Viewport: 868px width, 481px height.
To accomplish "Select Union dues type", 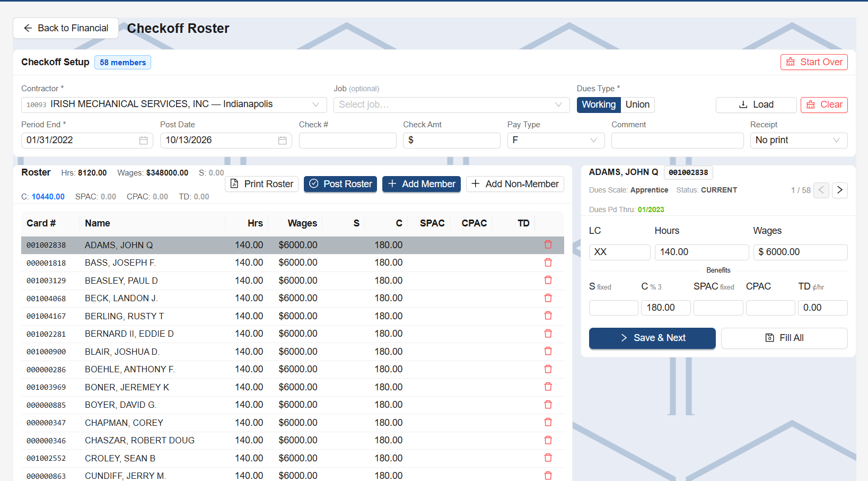I will (x=637, y=105).
